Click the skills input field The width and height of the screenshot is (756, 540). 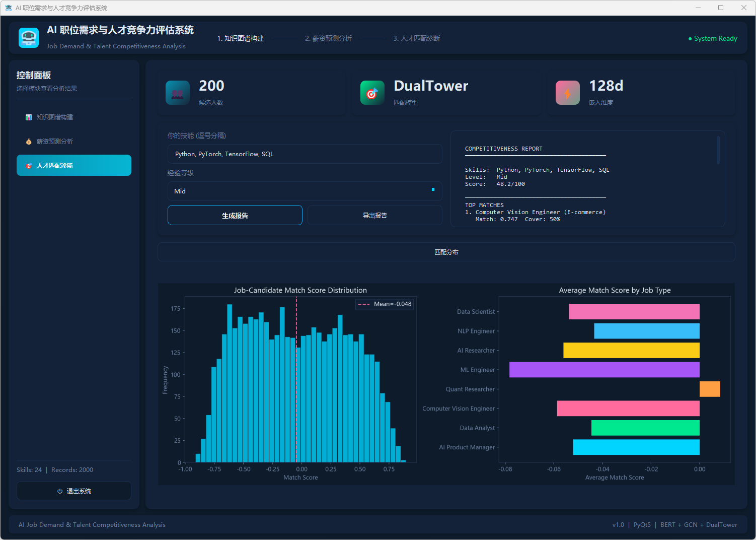click(305, 154)
